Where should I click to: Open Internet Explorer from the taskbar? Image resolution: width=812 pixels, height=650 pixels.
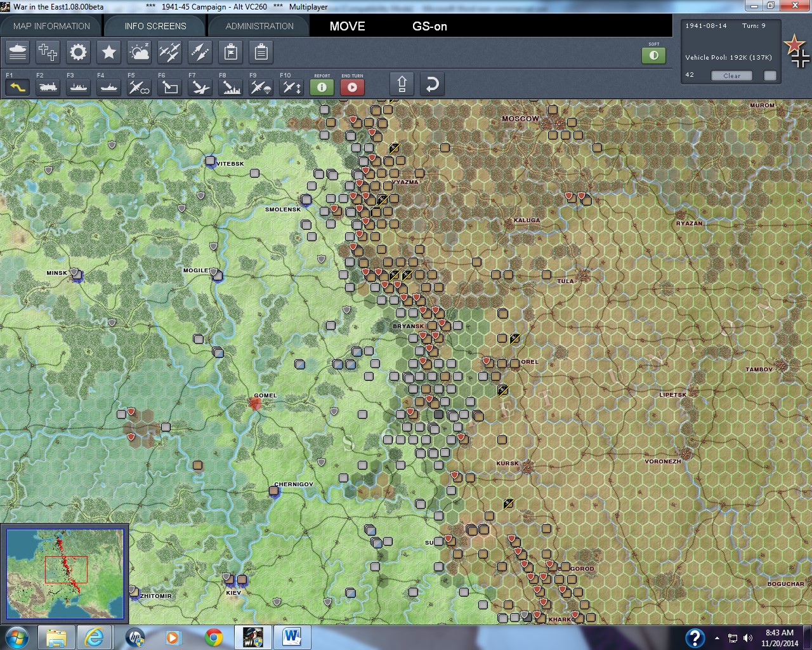click(95, 637)
